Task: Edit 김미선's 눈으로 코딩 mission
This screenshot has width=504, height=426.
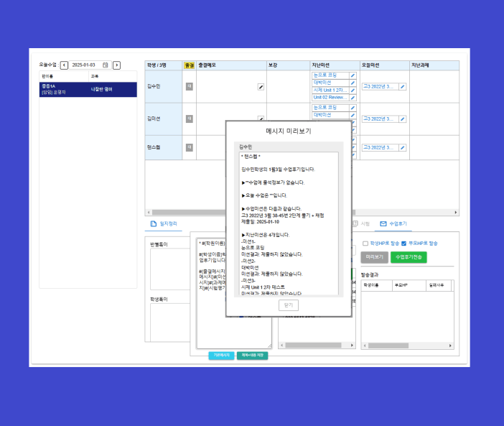Action: pos(353,108)
